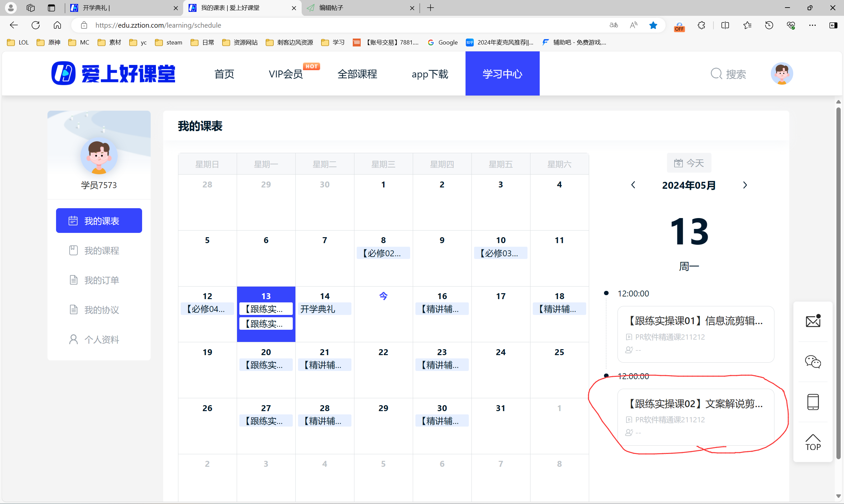Image resolution: width=844 pixels, height=504 pixels.
Task: Go to next month with right chevron
Action: [x=745, y=185]
